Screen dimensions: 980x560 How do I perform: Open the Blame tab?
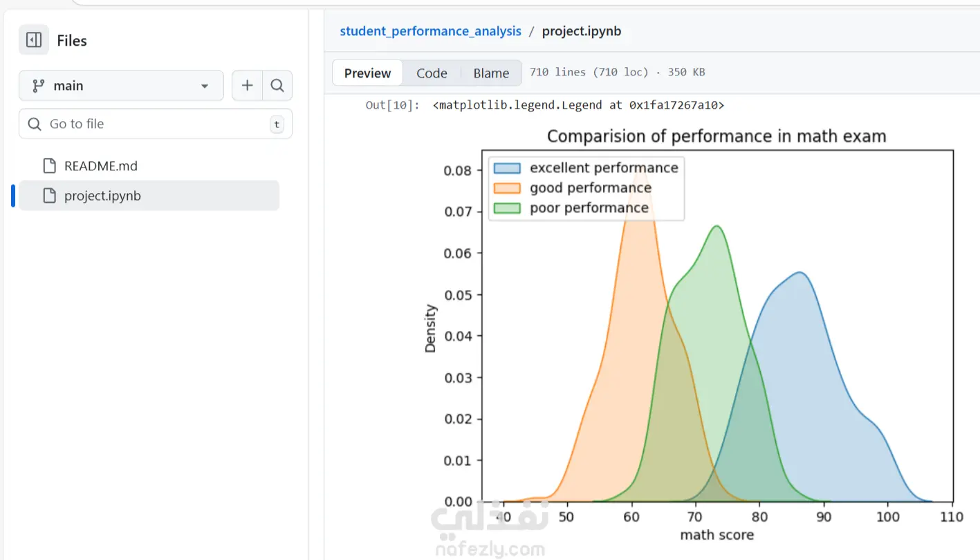tap(491, 73)
